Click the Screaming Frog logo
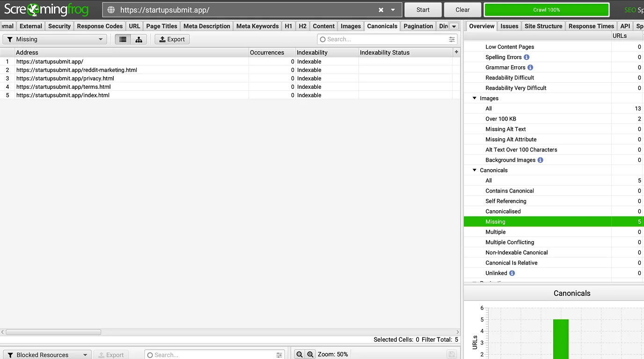Viewport: 644px width, 359px height. tap(46, 9)
